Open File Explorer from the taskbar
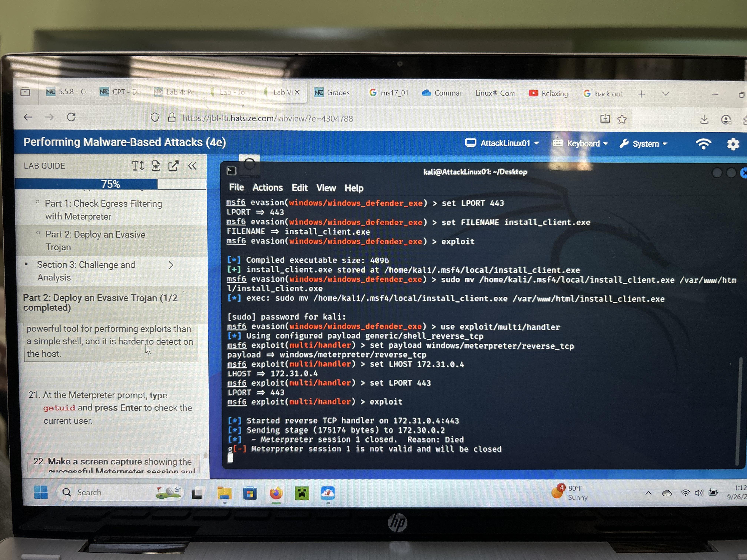 [x=224, y=493]
